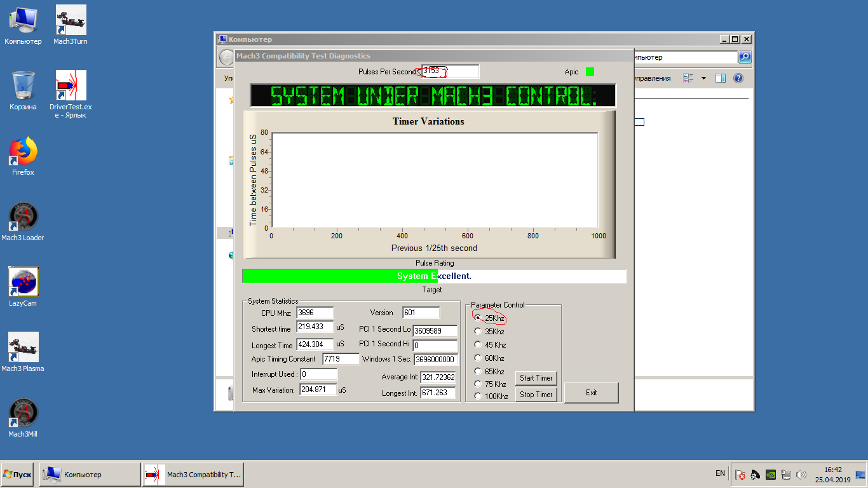
Task: Open help icon in Компьютер window
Action: pyautogui.click(x=738, y=78)
